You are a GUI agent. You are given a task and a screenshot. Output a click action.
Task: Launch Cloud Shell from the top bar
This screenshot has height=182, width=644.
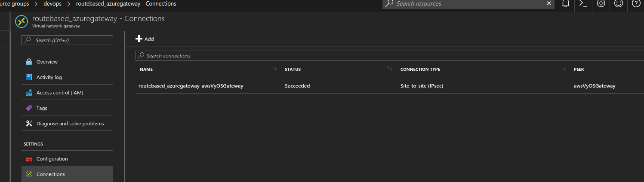click(x=583, y=3)
